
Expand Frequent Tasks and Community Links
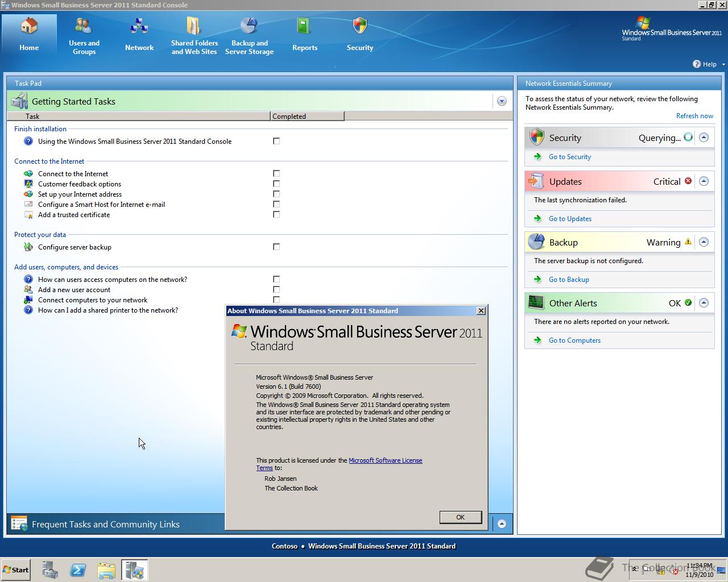coord(502,523)
